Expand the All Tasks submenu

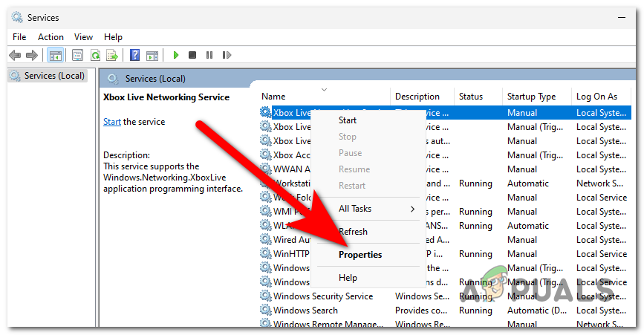(368, 209)
